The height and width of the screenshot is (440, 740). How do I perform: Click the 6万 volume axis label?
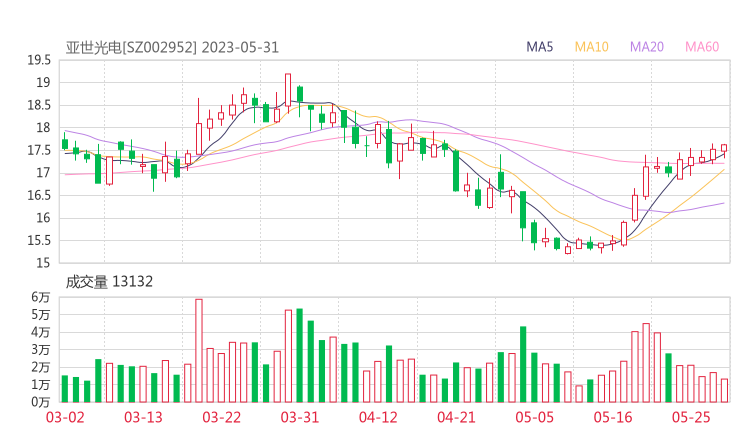41,297
